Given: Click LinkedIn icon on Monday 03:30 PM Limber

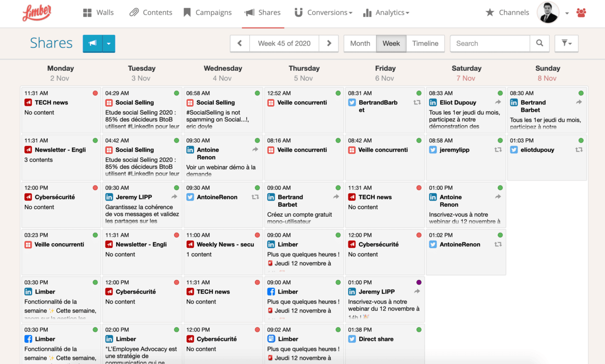Looking at the screenshot, I should 28,292.
